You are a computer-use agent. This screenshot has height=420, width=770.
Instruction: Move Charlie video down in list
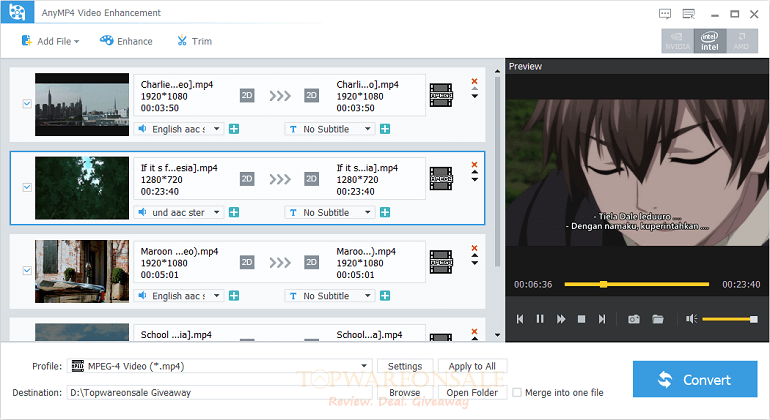click(x=474, y=96)
